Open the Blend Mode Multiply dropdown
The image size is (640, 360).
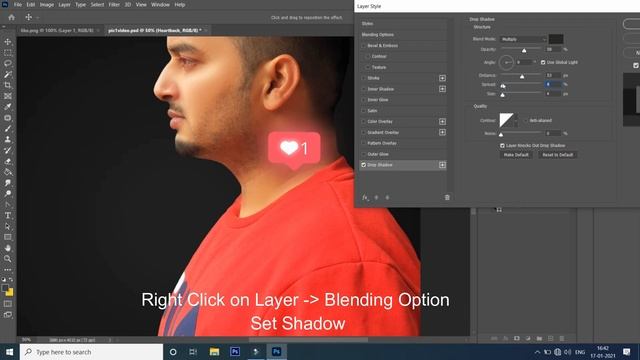click(x=523, y=39)
